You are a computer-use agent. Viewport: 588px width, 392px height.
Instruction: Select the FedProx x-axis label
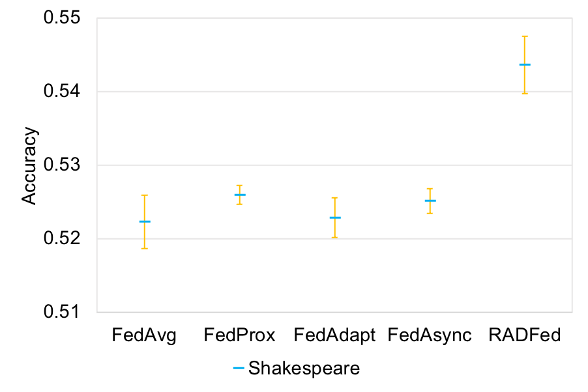(x=239, y=336)
